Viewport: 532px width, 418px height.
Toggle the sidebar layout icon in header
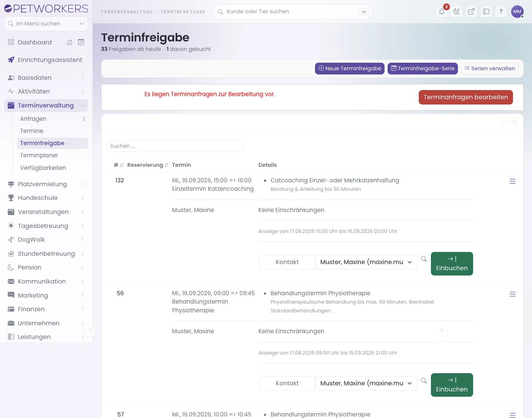click(x=486, y=11)
